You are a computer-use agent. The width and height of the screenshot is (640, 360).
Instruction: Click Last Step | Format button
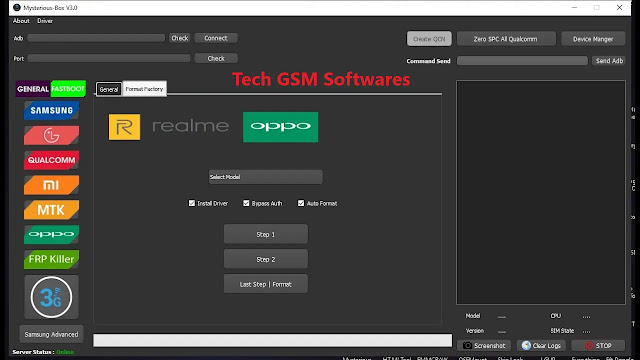click(266, 284)
